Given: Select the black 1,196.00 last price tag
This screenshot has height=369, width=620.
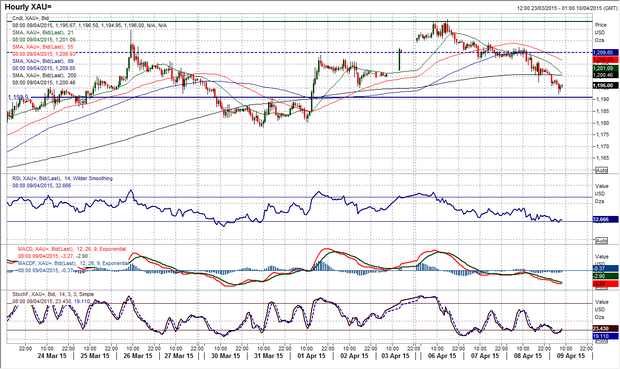Looking at the screenshot, I should (605, 85).
